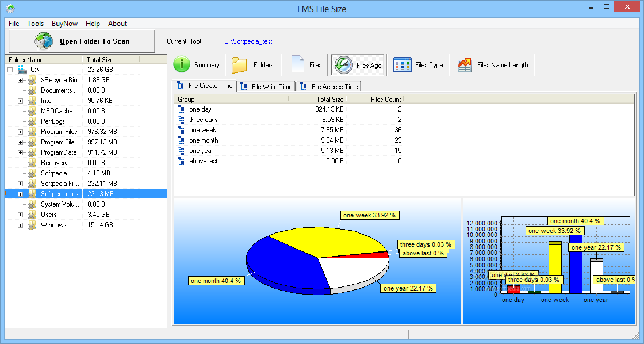Select the PerfLogs folder row
This screenshot has width=644, height=344.
point(72,121)
